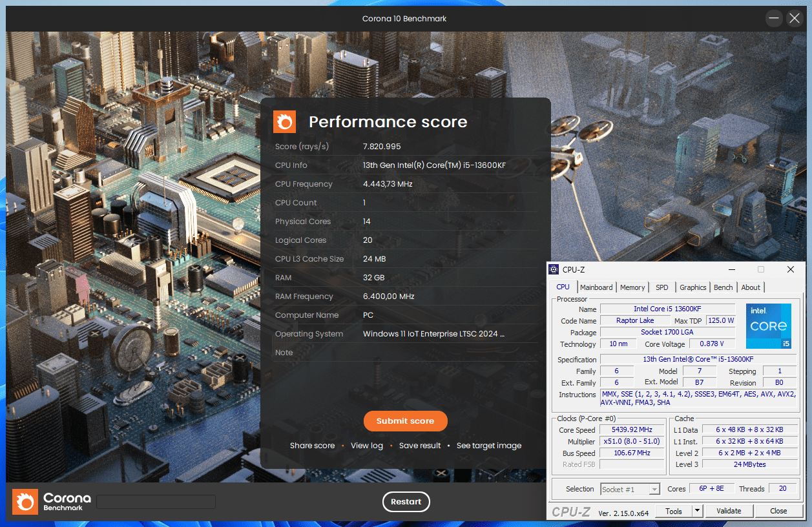812x527 pixels.
Task: Click the Corona logo beside Performance score
Action: click(284, 121)
